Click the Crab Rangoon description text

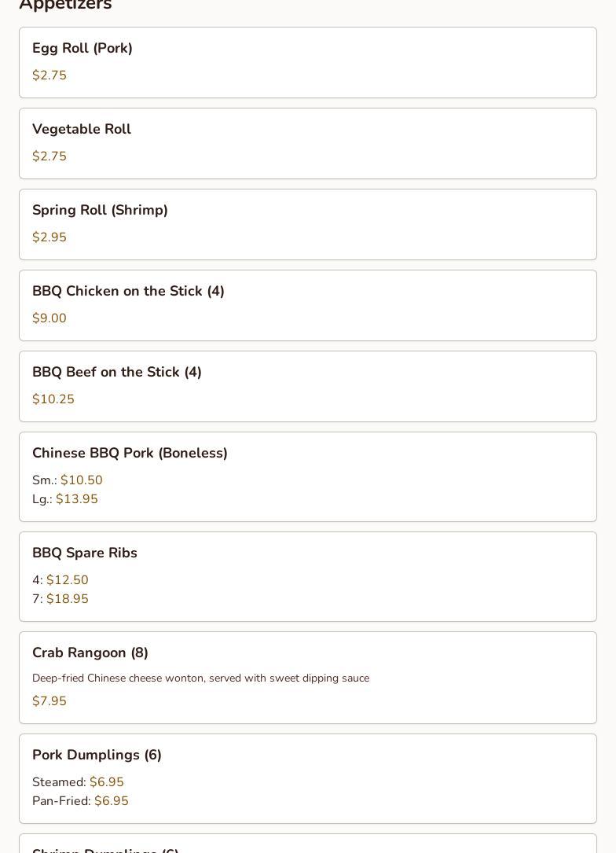coord(200,678)
